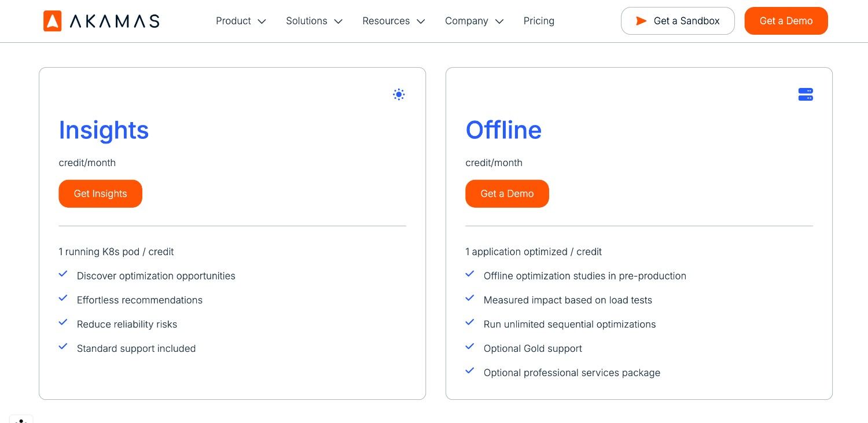Click the checkmark beside Discover optimization opportunities

[x=62, y=273]
